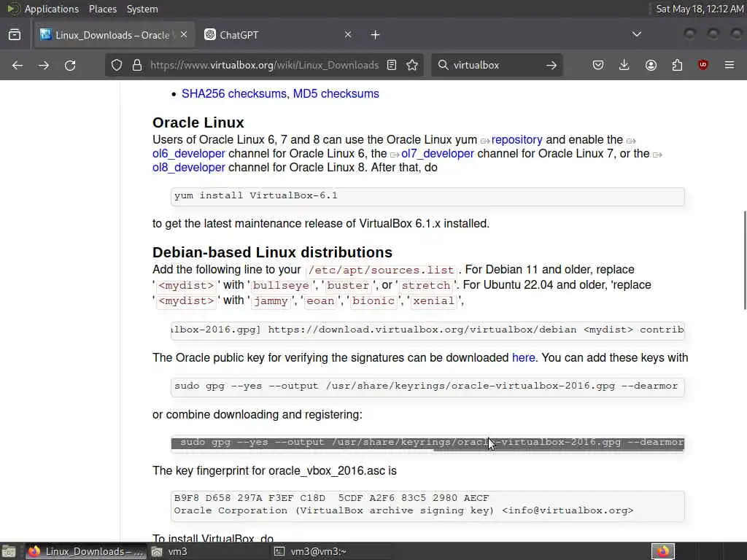This screenshot has width=747, height=560.
Task: Open the Firefox hamburger menu
Action: 729,65
